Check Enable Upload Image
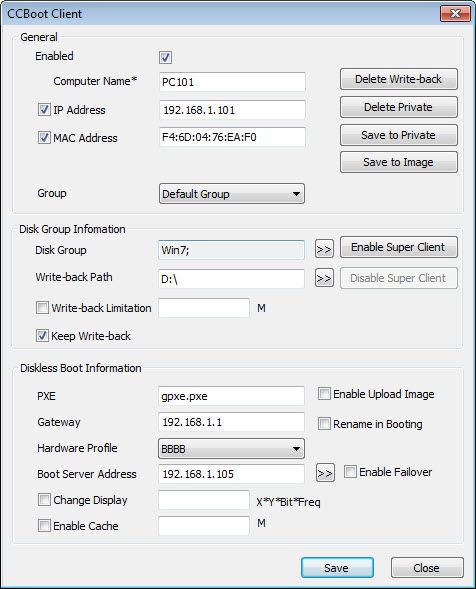 coord(324,394)
